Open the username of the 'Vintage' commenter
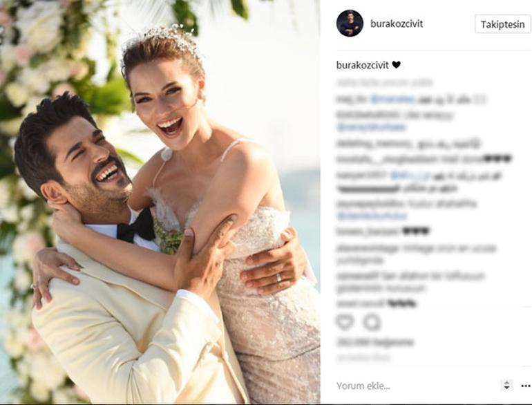Viewport: 532px width, 405px height. click(x=368, y=248)
